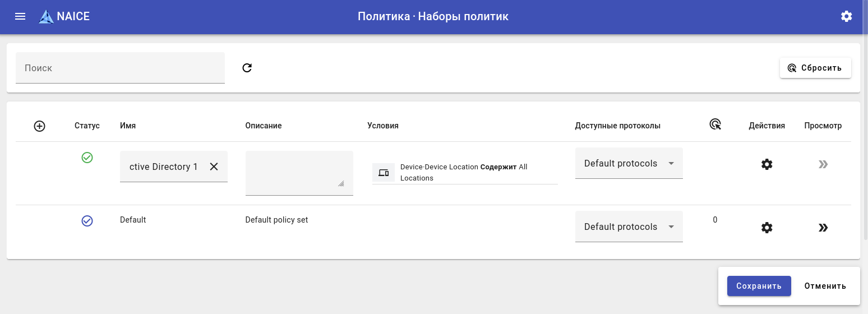Click the Сбросить reset button
The width and height of the screenshot is (868, 314).
pos(815,68)
